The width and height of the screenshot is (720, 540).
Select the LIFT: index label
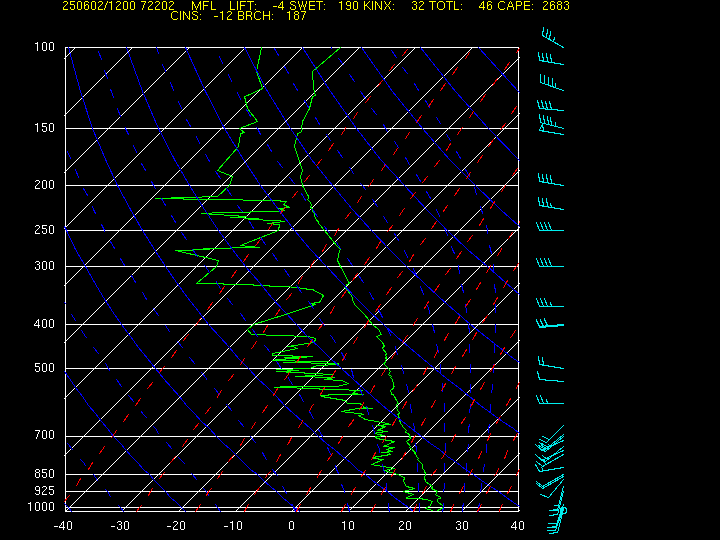[x=243, y=6]
